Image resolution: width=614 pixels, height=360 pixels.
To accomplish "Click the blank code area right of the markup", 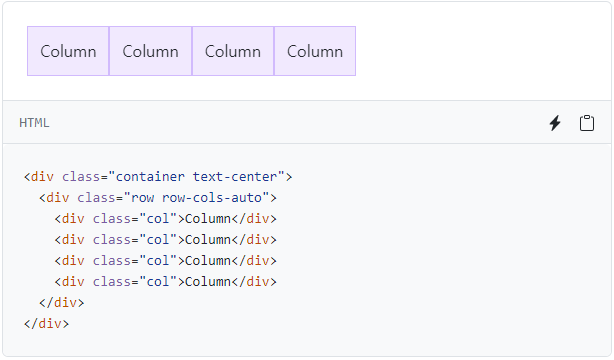I will 442,251.
